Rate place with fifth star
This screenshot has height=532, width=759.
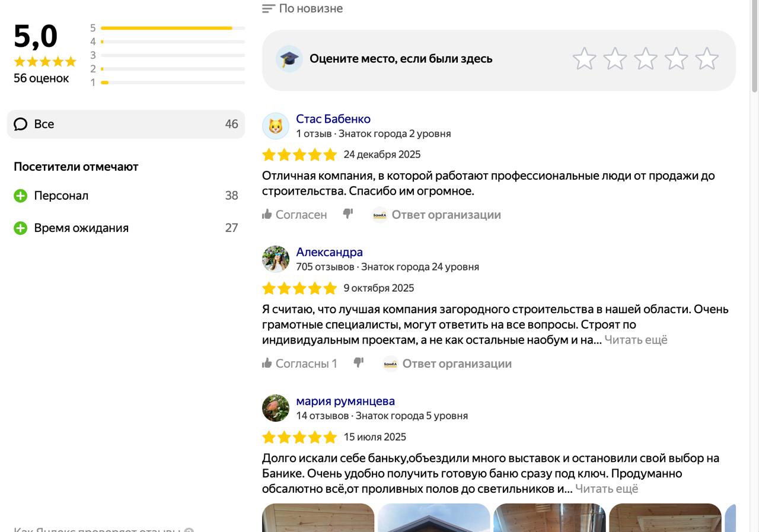[x=707, y=59]
